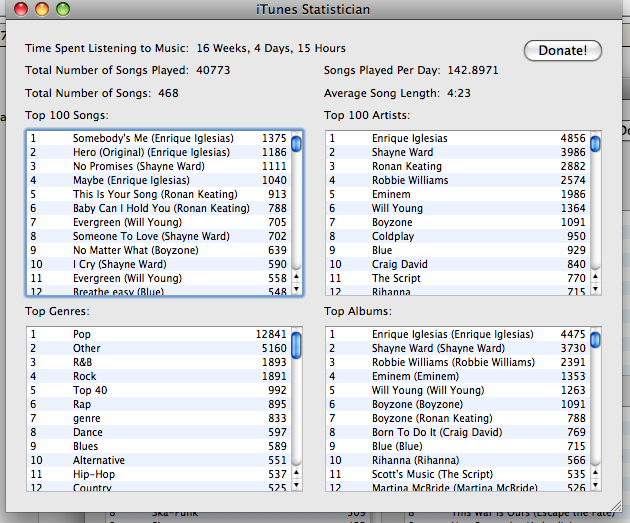Select the Alternative genre row

tap(159, 460)
